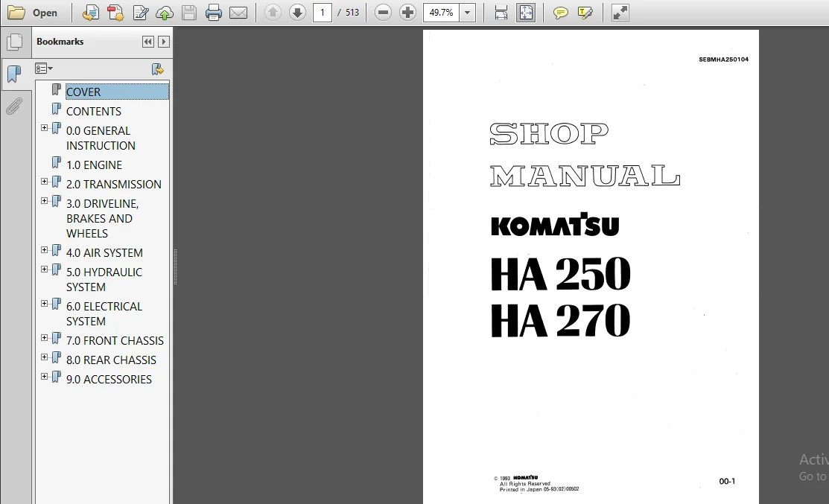Open the 6.0 ELECTRICAL SYSTEM bookmark
The width and height of the screenshot is (829, 504).
[x=104, y=314]
